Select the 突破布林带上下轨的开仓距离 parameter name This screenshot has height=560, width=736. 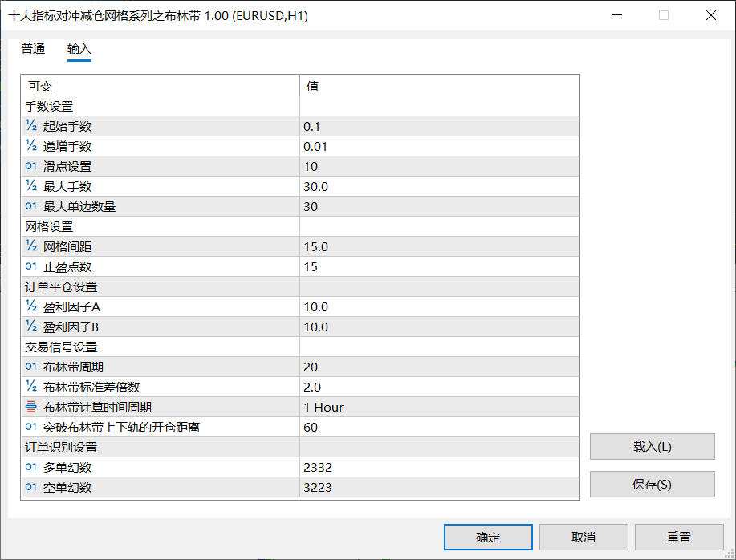tap(121, 428)
